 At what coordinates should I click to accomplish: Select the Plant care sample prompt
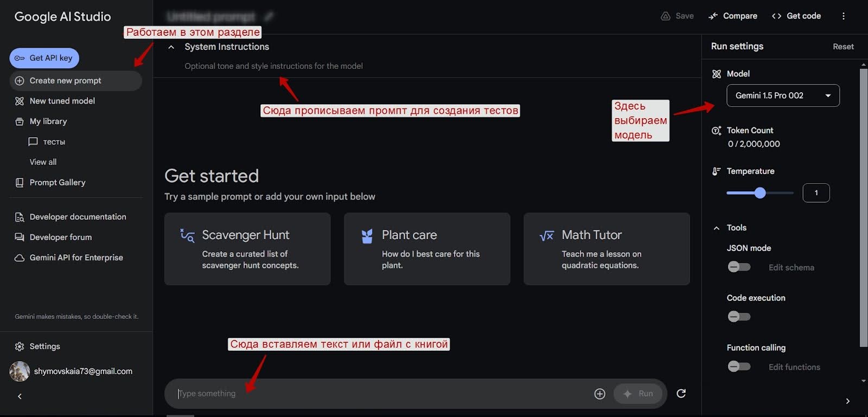(427, 249)
